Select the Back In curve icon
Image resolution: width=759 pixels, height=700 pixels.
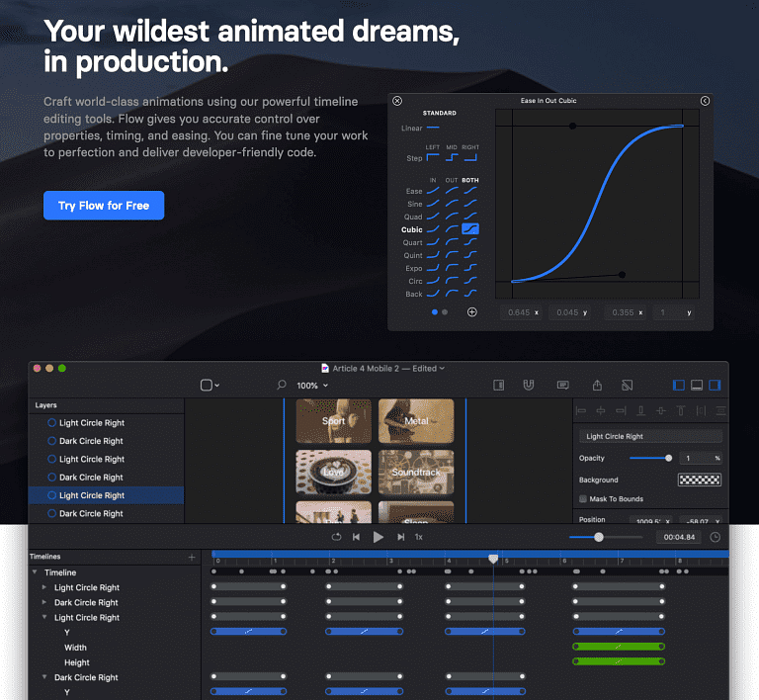[x=433, y=294]
